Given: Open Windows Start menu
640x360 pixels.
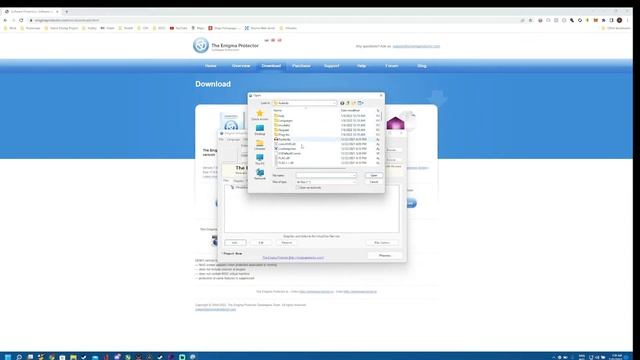Looking at the screenshot, I should pos(7,357).
